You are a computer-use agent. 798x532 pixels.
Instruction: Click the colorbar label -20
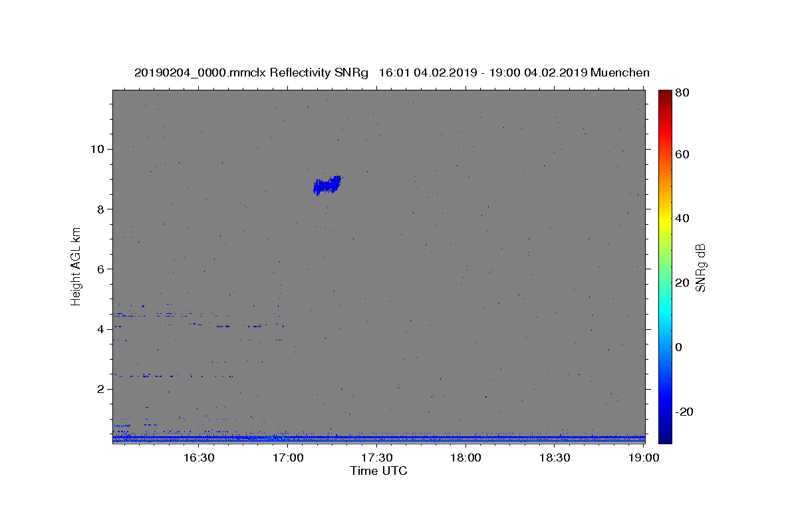[x=686, y=412]
